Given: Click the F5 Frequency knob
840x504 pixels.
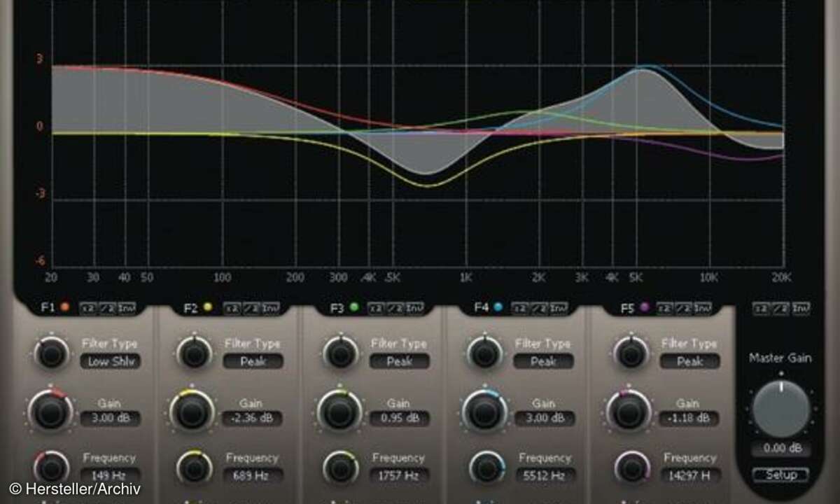Looking at the screenshot, I should (x=632, y=468).
